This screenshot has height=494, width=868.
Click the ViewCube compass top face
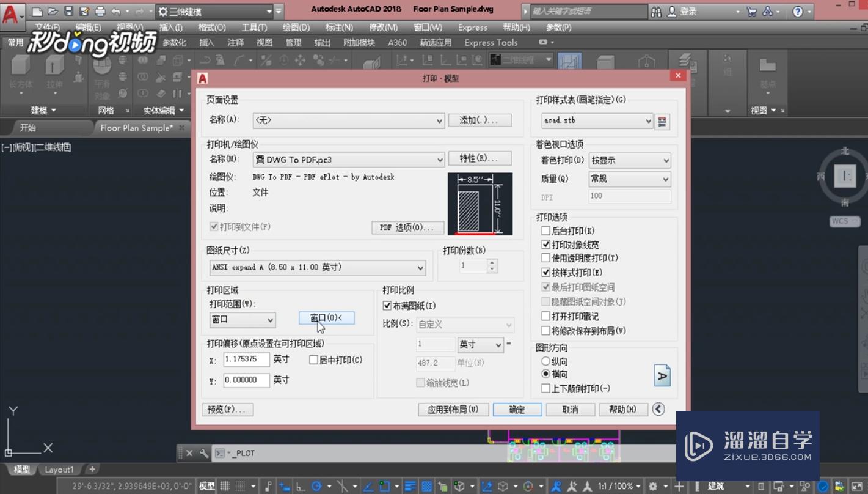845,176
